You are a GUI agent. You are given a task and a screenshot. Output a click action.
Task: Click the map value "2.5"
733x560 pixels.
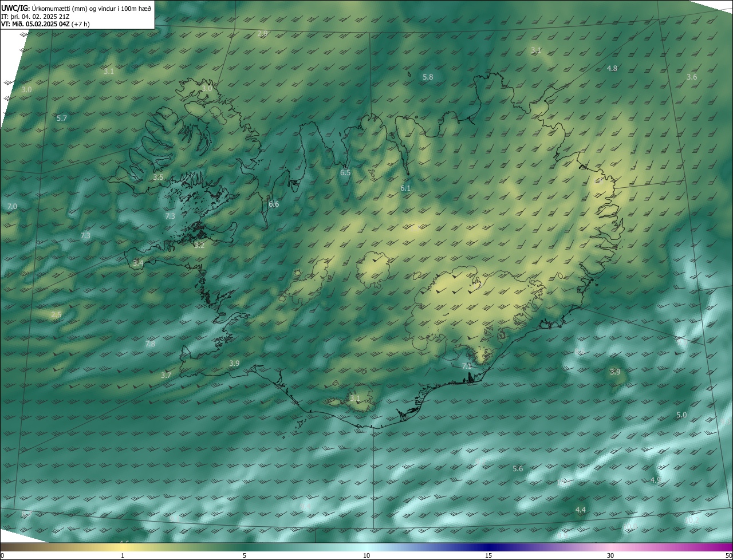[56, 314]
